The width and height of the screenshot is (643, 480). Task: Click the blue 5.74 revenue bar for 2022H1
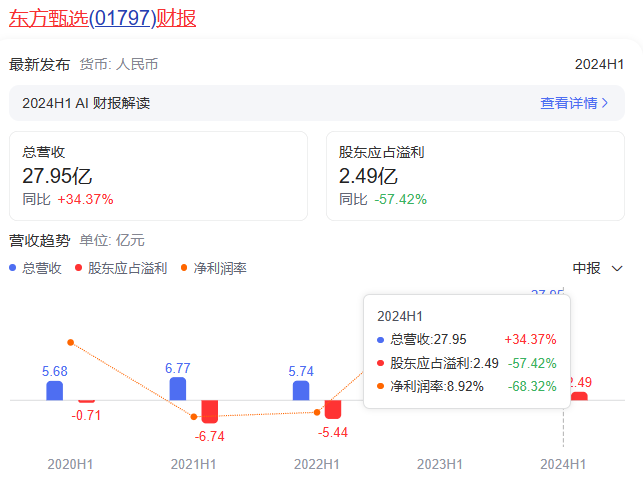click(x=301, y=391)
